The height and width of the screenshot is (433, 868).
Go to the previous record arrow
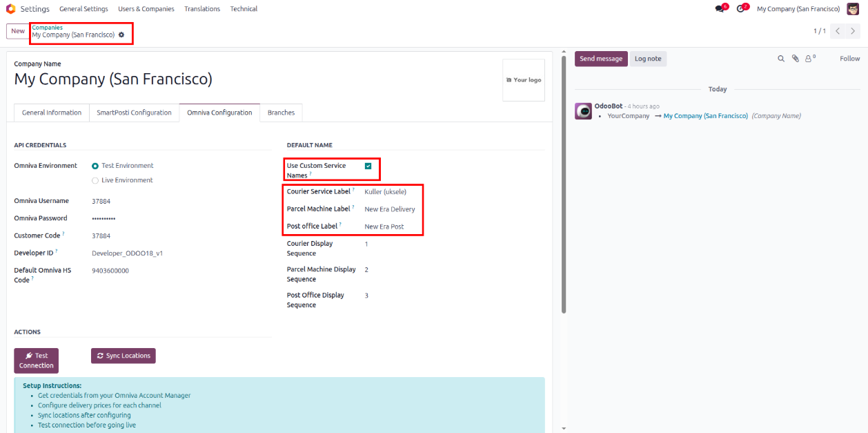pyautogui.click(x=838, y=31)
